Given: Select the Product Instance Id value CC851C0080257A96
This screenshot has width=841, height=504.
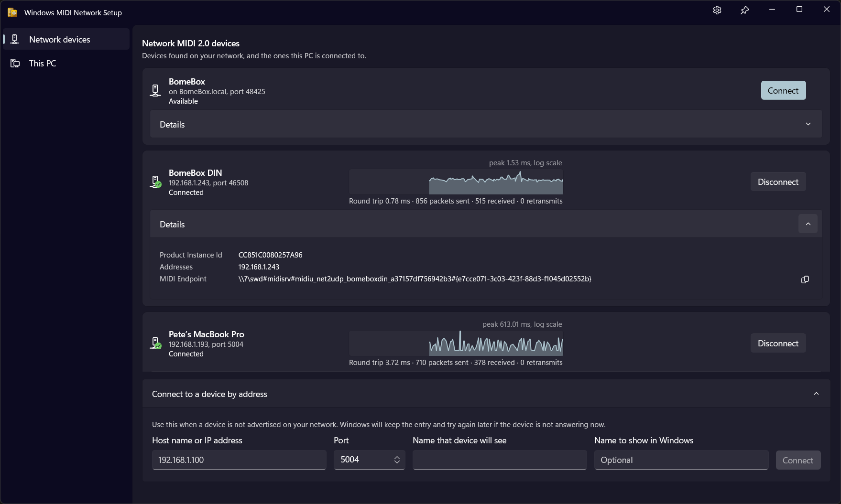Looking at the screenshot, I should tap(270, 255).
